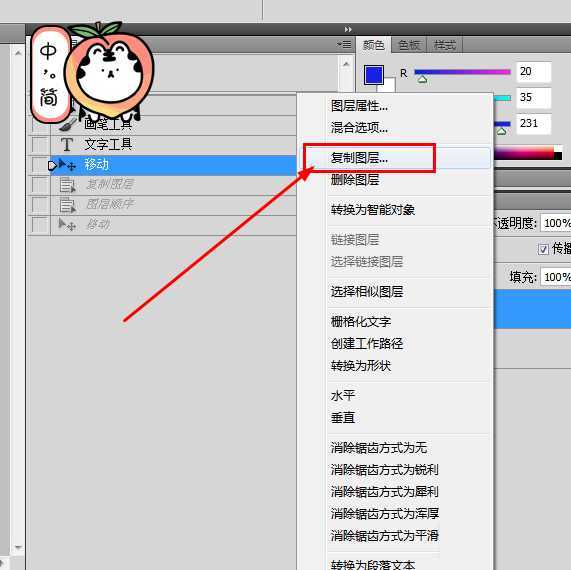
Task: Click the G value field showing 35
Action: [533, 98]
